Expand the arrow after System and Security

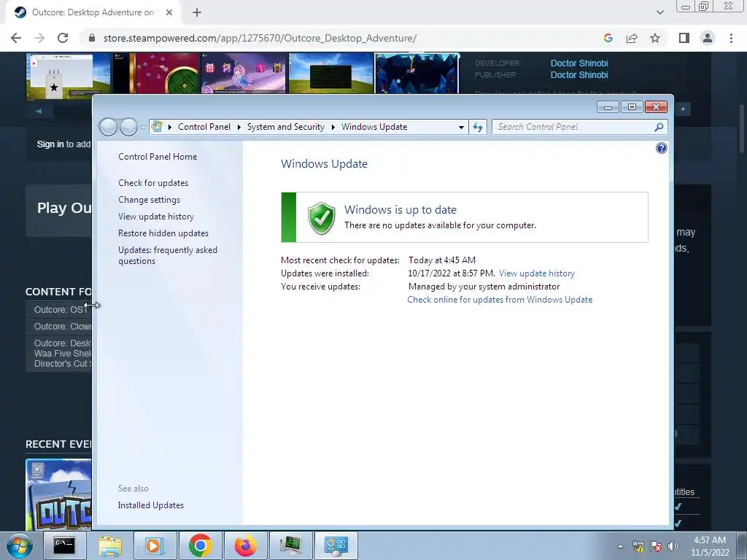(333, 127)
